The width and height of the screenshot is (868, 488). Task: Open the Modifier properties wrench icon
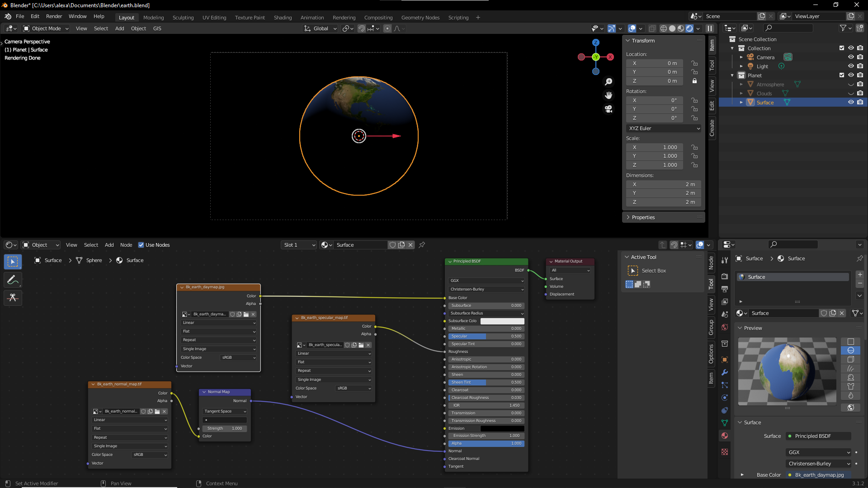click(x=725, y=372)
